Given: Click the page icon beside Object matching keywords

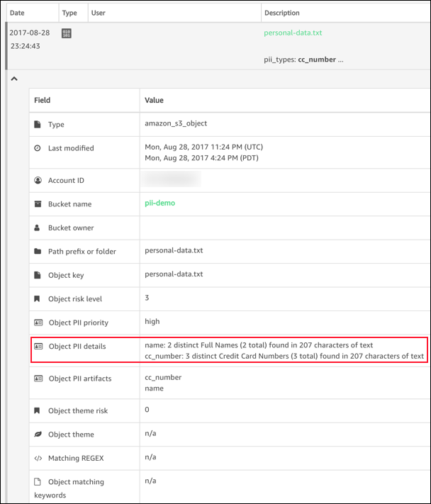Looking at the screenshot, I should tap(38, 481).
